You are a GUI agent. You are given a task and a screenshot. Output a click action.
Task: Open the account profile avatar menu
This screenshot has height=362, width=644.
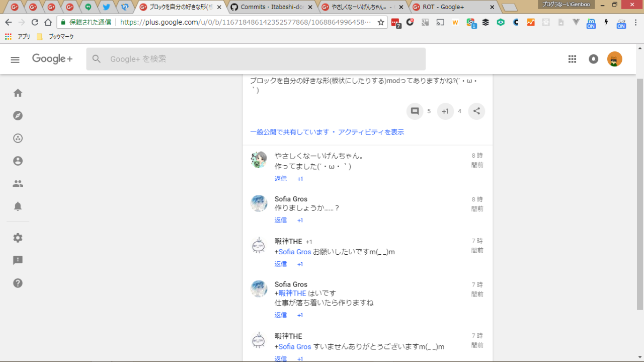614,59
